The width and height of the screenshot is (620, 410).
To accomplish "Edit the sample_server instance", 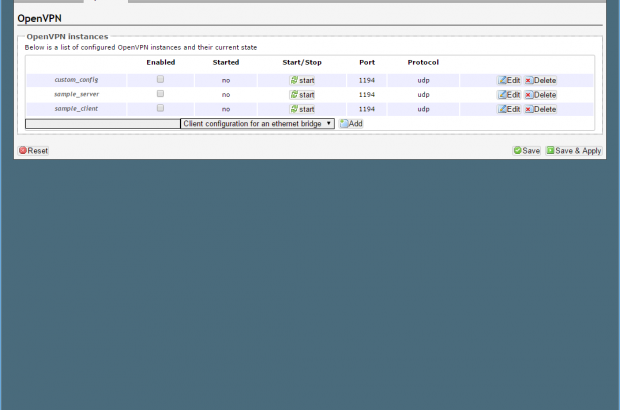I will 509,95.
